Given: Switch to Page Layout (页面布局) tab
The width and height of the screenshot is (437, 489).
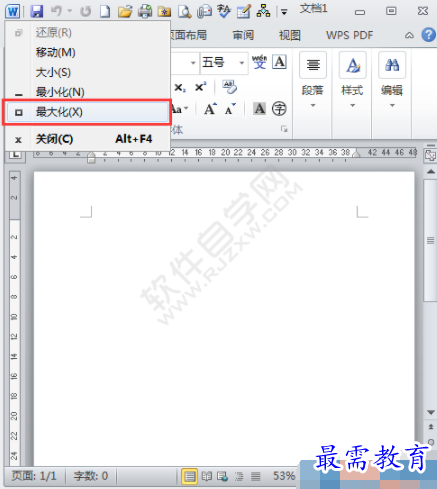Looking at the screenshot, I should click(x=189, y=35).
